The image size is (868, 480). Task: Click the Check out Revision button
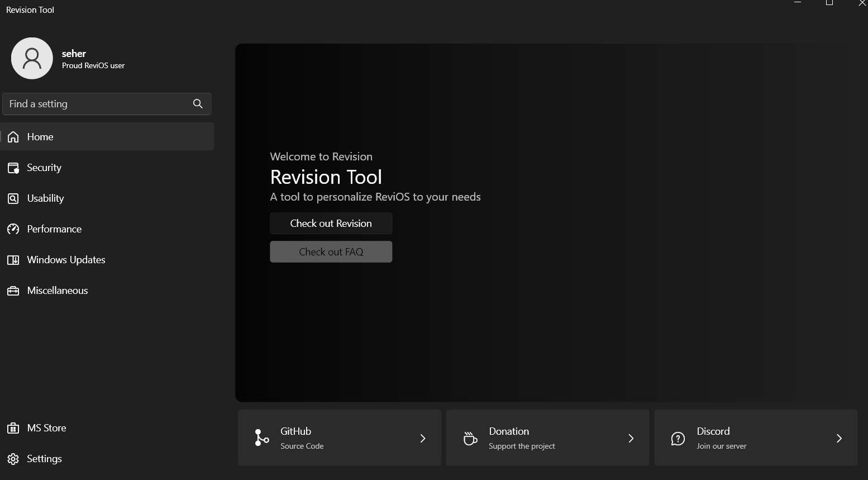click(x=331, y=224)
